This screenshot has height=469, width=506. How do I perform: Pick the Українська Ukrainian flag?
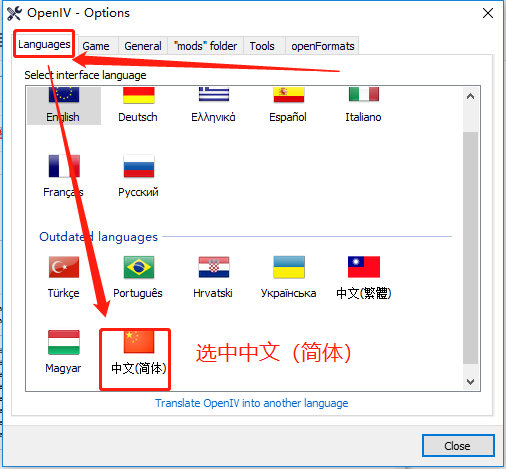coord(289,267)
